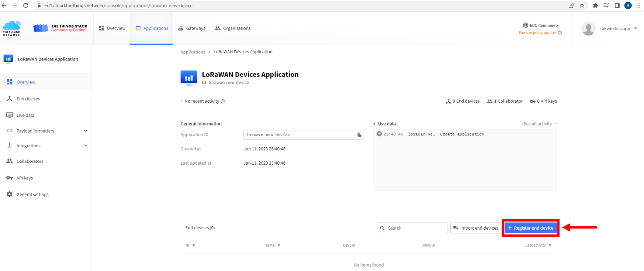Click the No recent activity help icon
644x271 pixels.
point(223,101)
